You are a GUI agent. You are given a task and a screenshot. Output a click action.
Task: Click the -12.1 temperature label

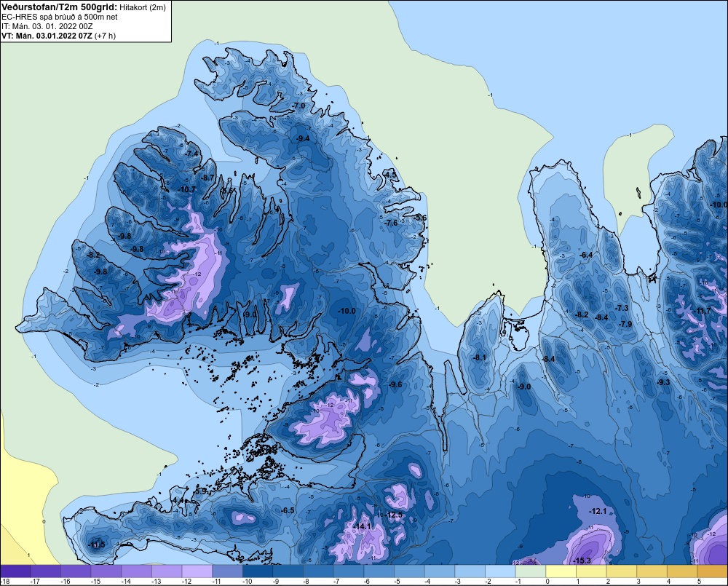coord(598,511)
